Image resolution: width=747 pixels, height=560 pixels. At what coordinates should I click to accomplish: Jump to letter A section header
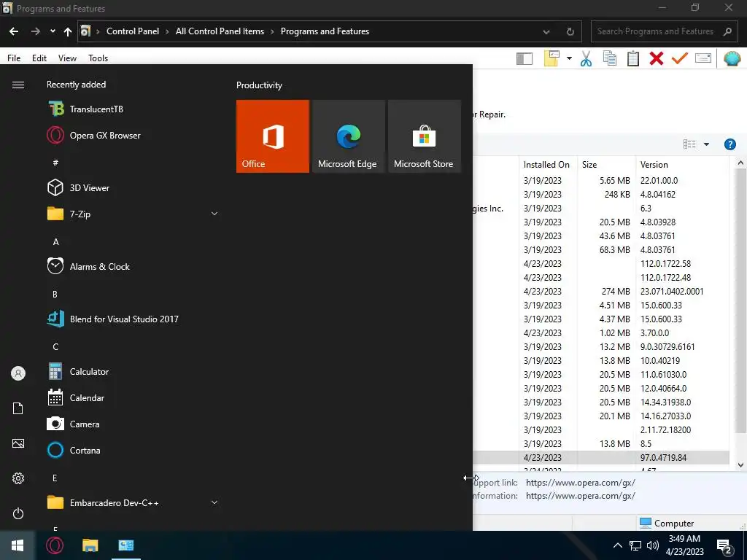pos(55,242)
